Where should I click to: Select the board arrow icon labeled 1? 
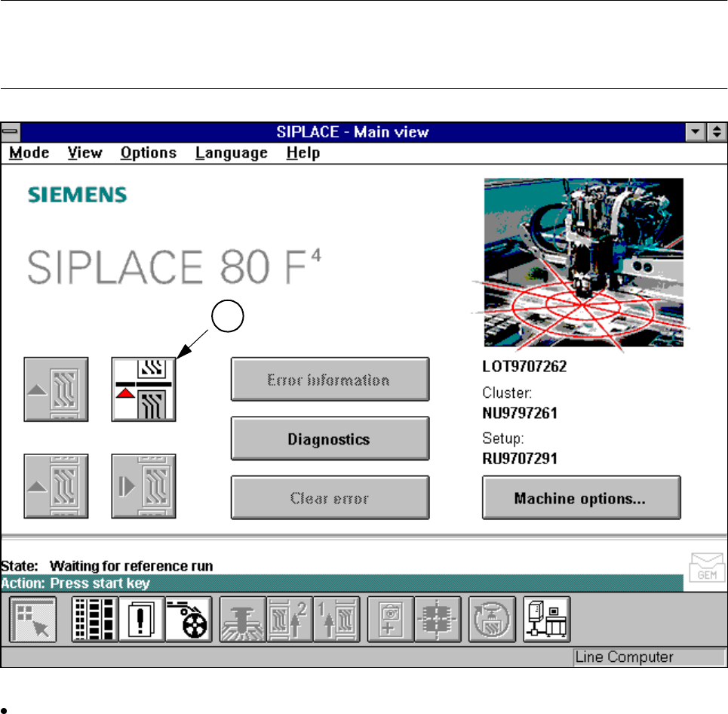(x=336, y=620)
